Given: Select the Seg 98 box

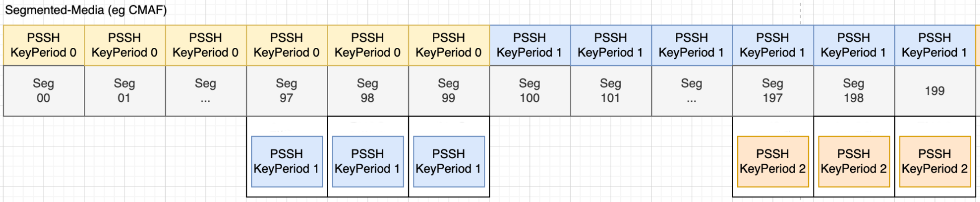Looking at the screenshot, I should coord(368,91).
